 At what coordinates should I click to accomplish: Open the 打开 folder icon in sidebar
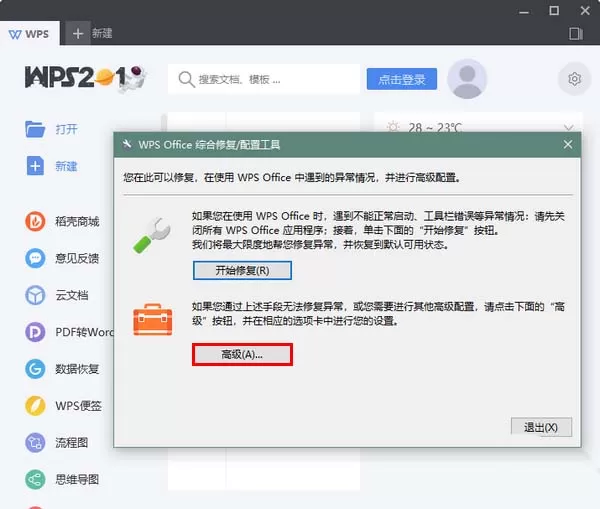click(35, 129)
